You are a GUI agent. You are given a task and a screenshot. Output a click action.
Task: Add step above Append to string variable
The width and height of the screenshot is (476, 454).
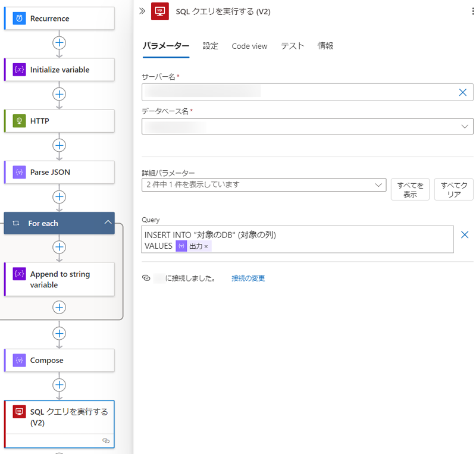pyautogui.click(x=59, y=247)
